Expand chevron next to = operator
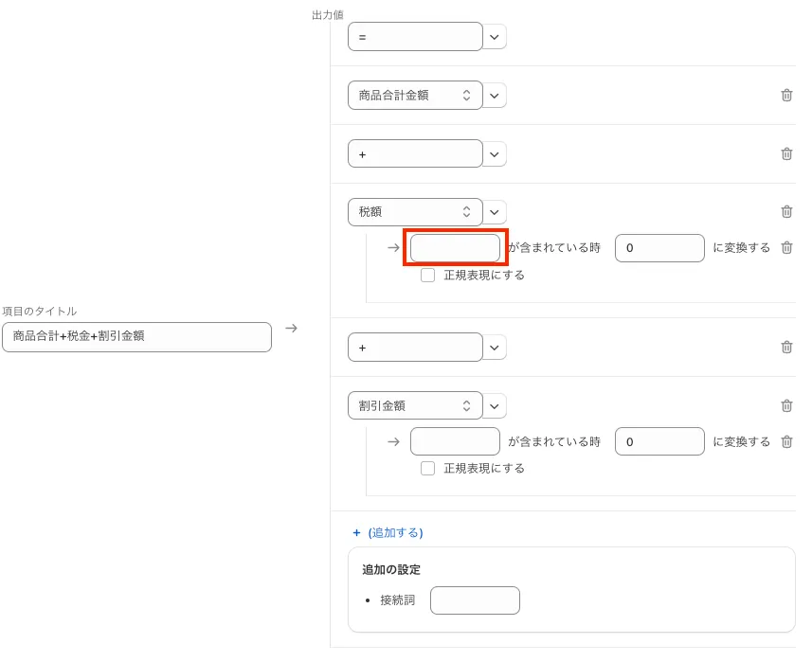The width and height of the screenshot is (812, 662). tap(496, 37)
